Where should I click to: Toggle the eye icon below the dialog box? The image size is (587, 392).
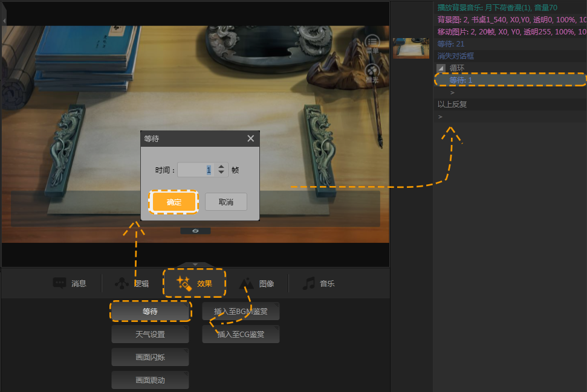click(195, 231)
